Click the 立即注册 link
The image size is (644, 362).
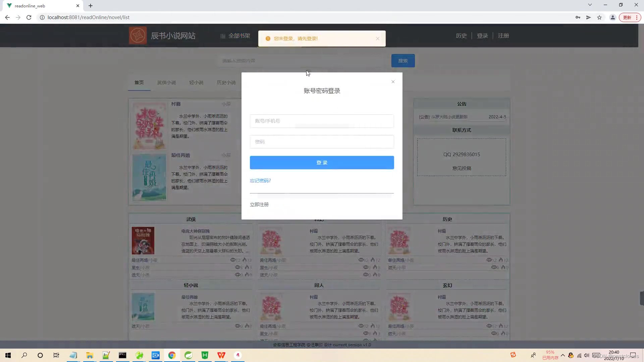tap(259, 204)
